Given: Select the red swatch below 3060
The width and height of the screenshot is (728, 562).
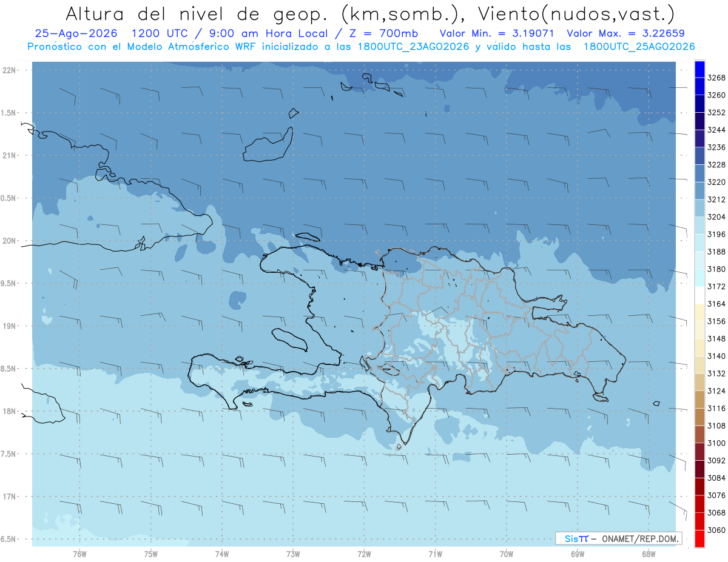Looking at the screenshot, I should click(699, 538).
